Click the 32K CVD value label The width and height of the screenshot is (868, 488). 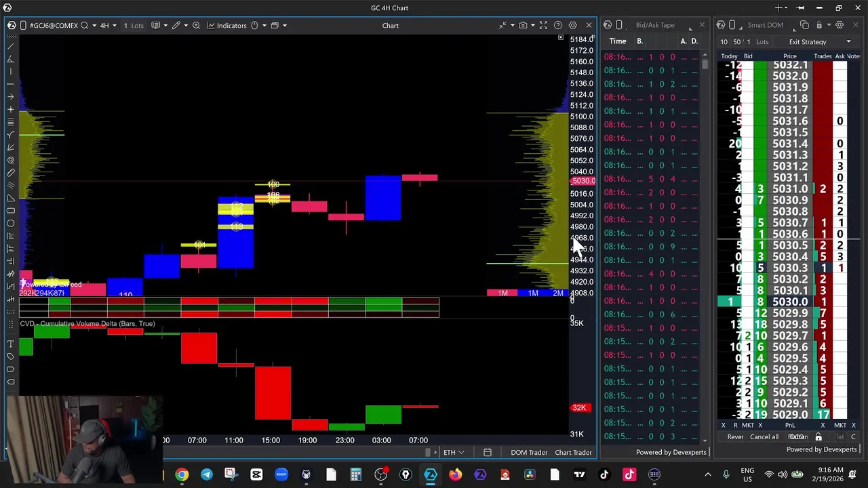tap(579, 407)
